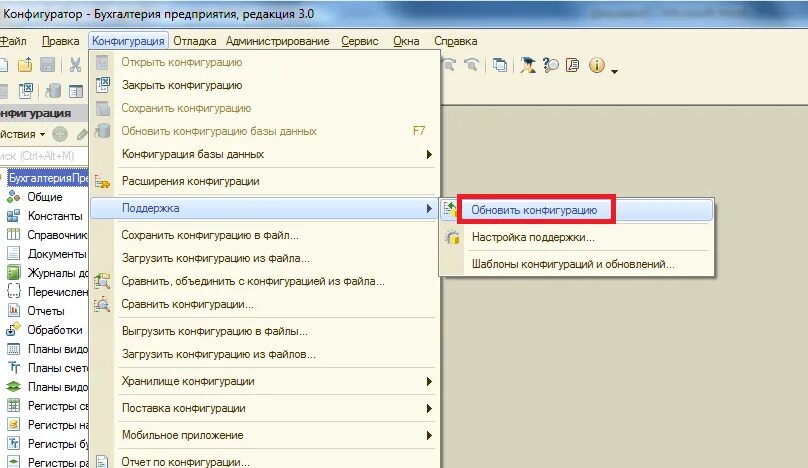Click the open-folder icon in the toolbar

point(25,64)
